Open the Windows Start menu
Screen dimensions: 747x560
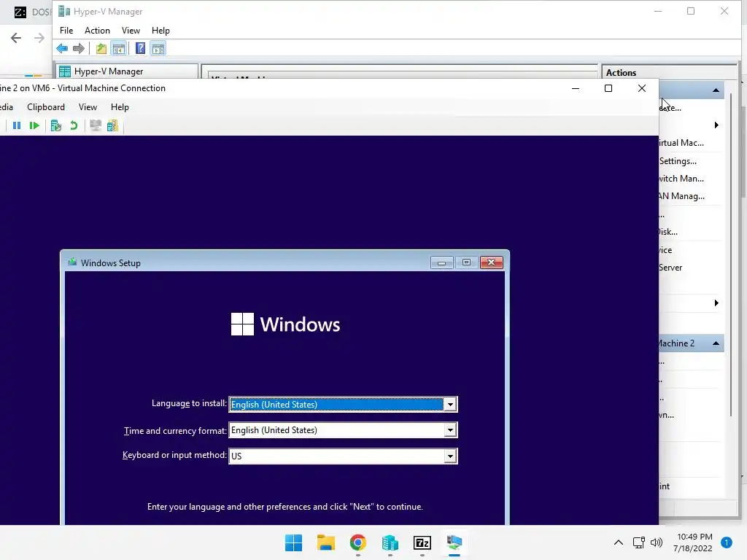tap(293, 542)
